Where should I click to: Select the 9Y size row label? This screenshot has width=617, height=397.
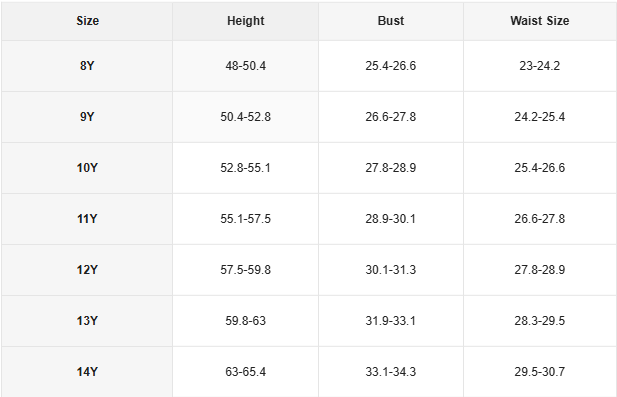[87, 117]
